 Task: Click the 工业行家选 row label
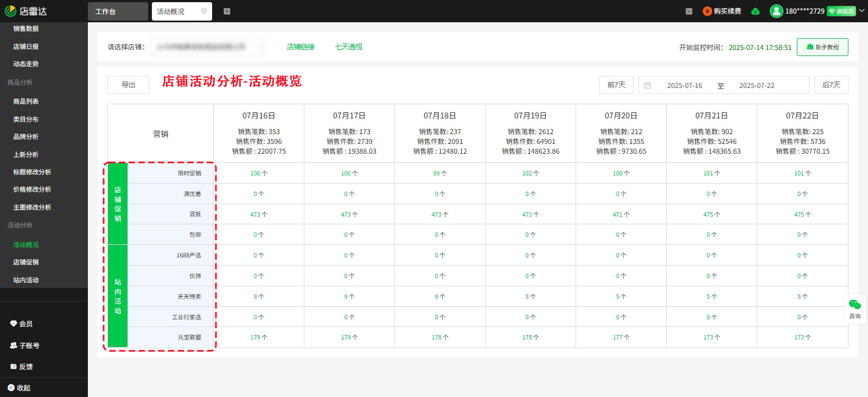(x=187, y=317)
